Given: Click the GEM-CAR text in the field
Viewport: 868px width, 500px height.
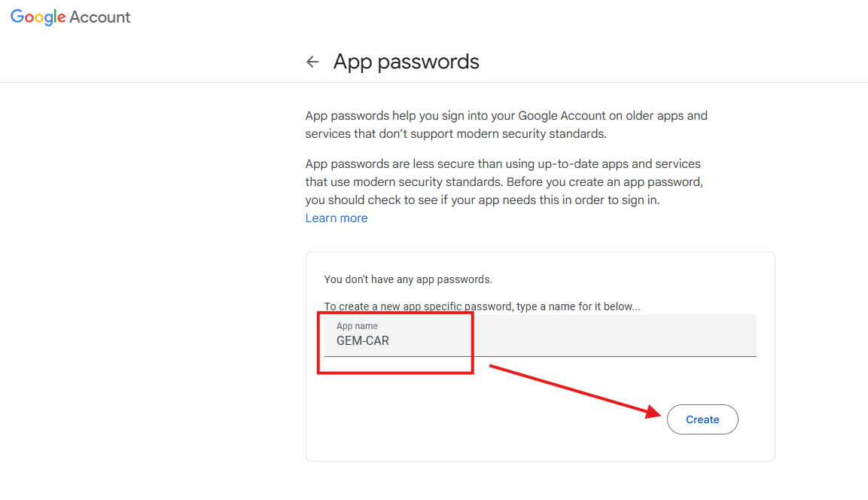Looking at the screenshot, I should (363, 341).
